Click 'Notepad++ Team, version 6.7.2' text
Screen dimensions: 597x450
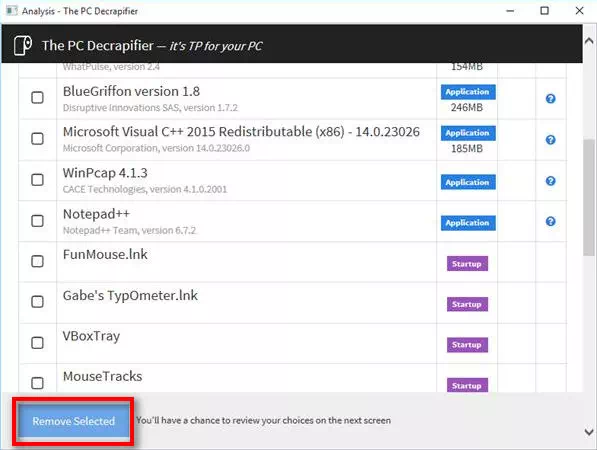point(129,230)
